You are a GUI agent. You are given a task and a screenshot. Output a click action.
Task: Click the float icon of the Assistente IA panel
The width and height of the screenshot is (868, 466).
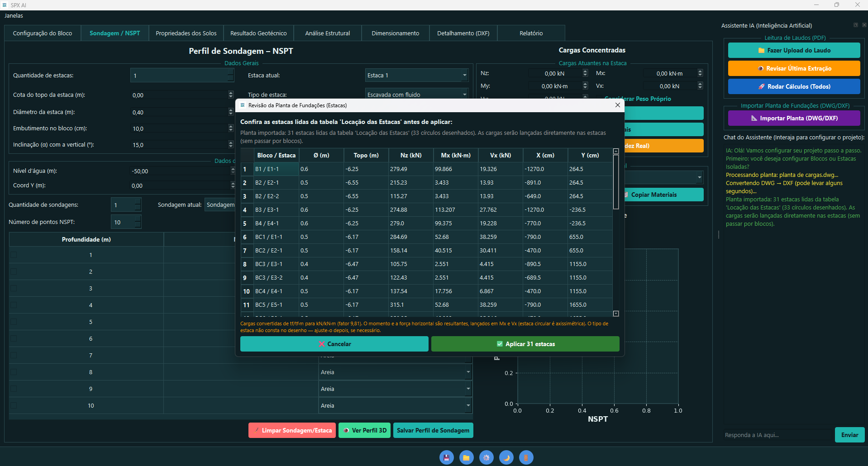click(x=855, y=25)
